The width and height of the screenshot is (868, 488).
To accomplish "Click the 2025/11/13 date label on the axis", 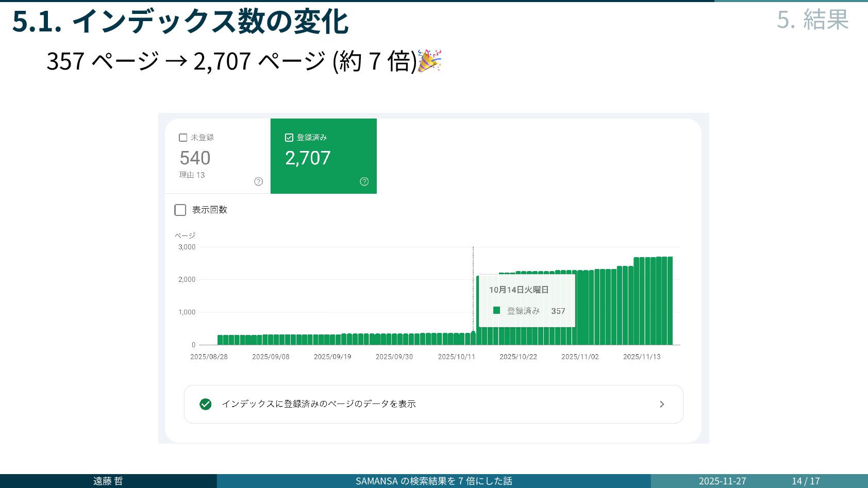I will [642, 357].
